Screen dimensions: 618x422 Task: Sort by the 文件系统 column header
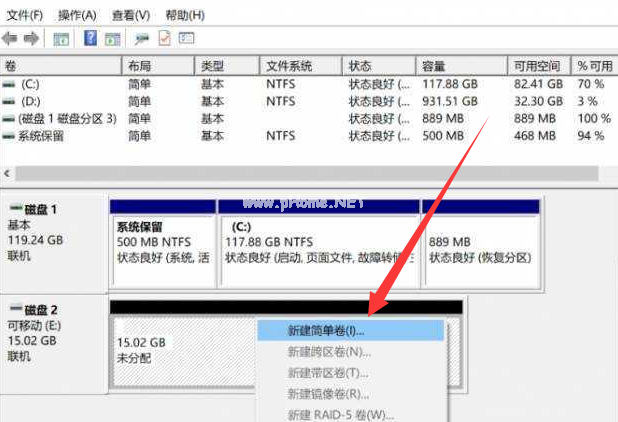tap(289, 66)
